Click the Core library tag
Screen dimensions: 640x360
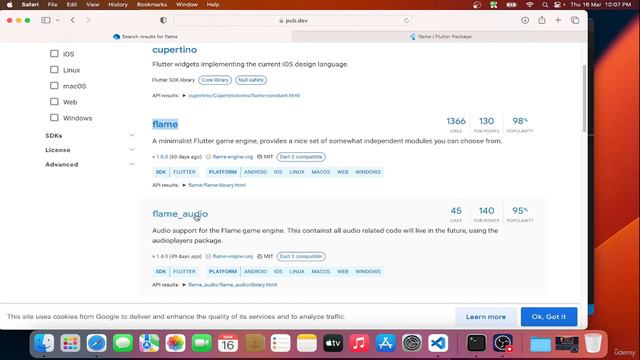point(215,80)
